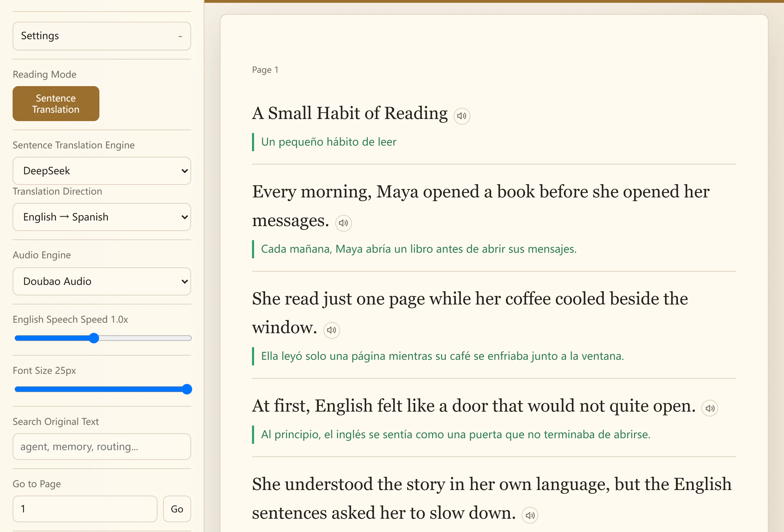Viewport: 784px width, 532px height.
Task: Click the translation 'Ella leyó solo una página...'
Action: [x=442, y=356]
